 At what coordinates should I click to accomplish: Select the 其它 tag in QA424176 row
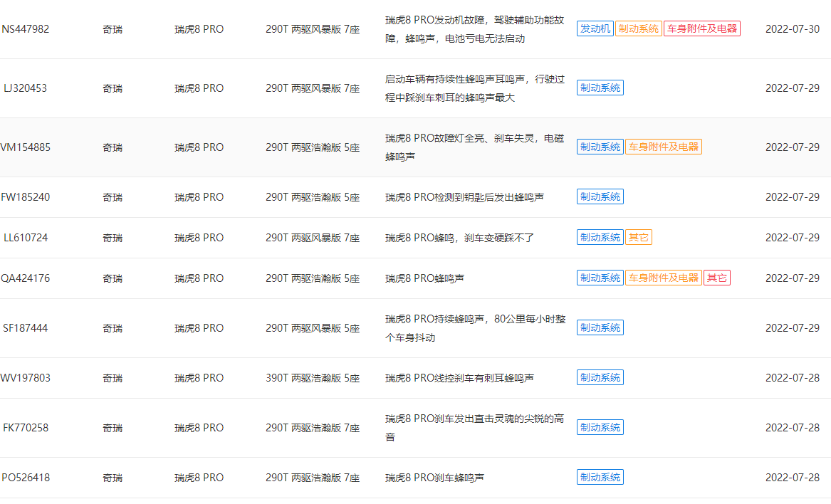click(716, 278)
